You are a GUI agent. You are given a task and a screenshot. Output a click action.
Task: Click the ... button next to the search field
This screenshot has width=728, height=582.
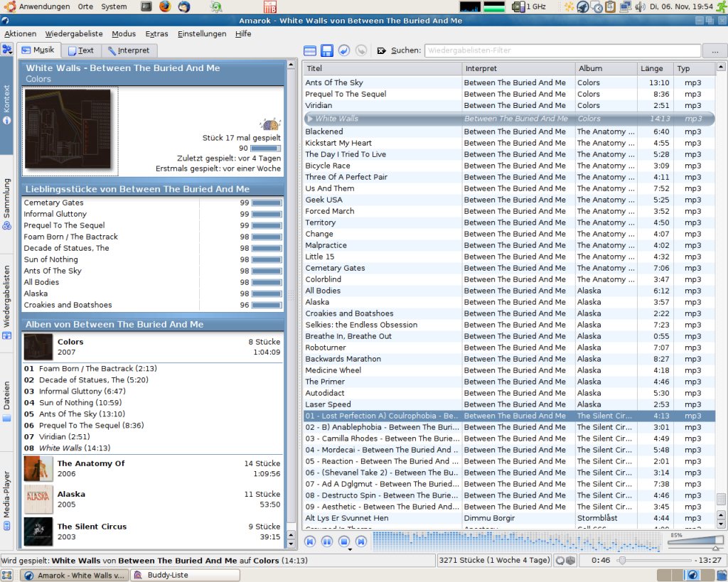[x=714, y=50]
